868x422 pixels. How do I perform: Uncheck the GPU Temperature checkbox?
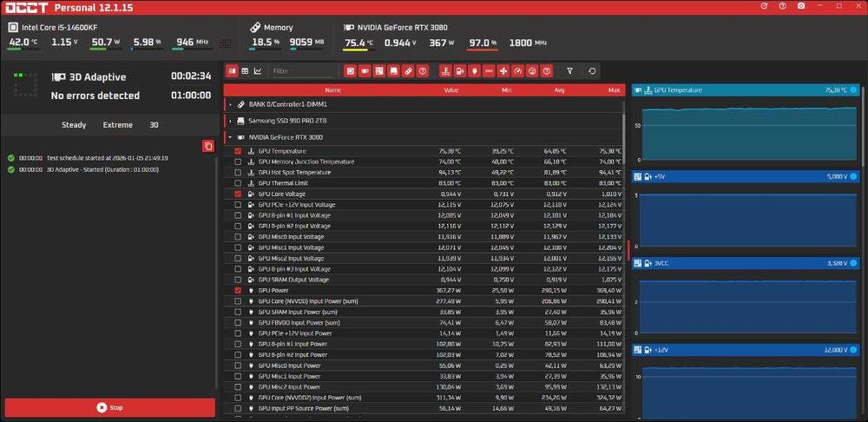tap(238, 151)
